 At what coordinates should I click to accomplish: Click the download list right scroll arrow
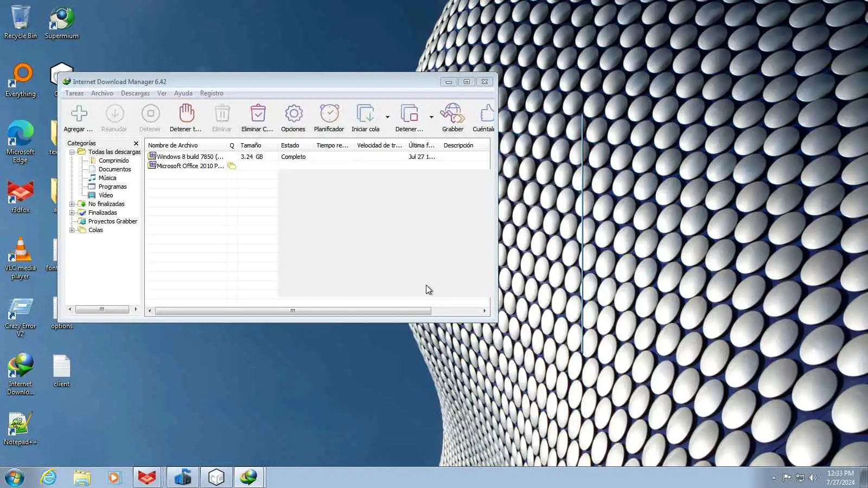point(484,311)
